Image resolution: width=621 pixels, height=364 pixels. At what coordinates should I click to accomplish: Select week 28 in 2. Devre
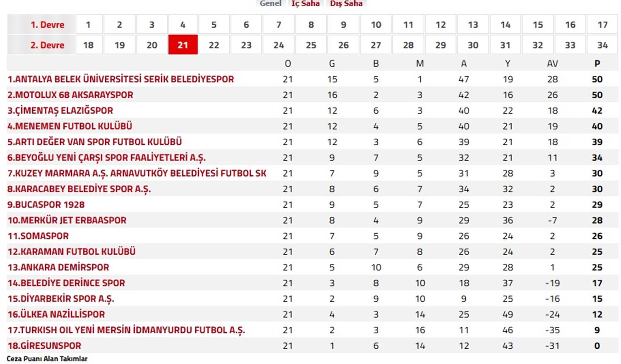click(x=408, y=45)
